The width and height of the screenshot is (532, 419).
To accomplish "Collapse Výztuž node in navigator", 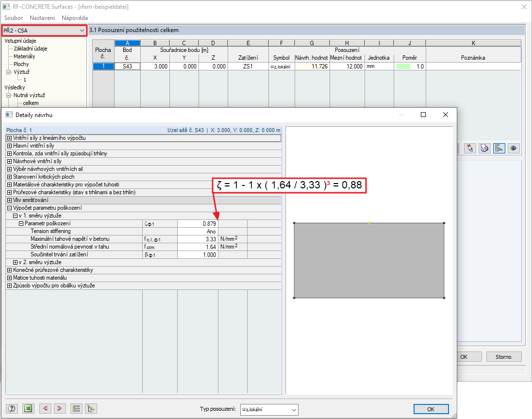I will pos(8,72).
